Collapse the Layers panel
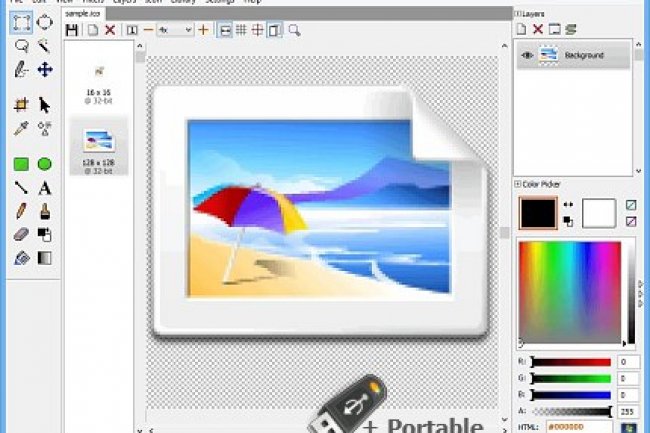This screenshot has height=433, width=650. tap(517, 13)
